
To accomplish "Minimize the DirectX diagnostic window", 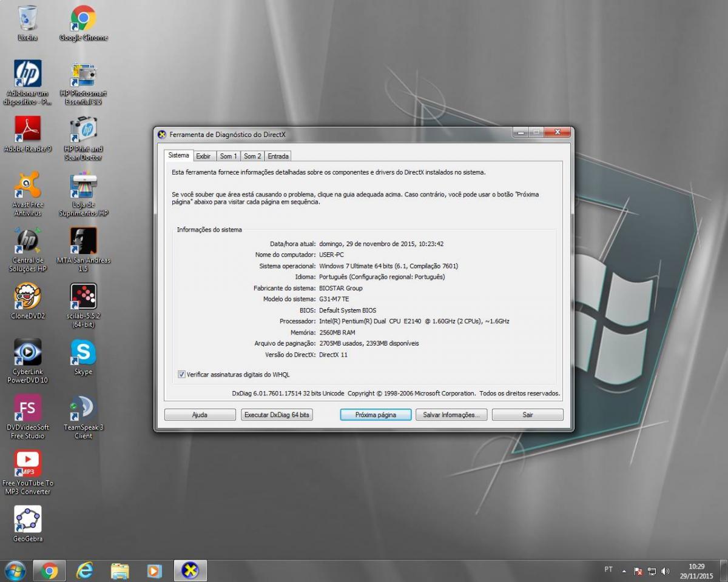I will click(521, 132).
